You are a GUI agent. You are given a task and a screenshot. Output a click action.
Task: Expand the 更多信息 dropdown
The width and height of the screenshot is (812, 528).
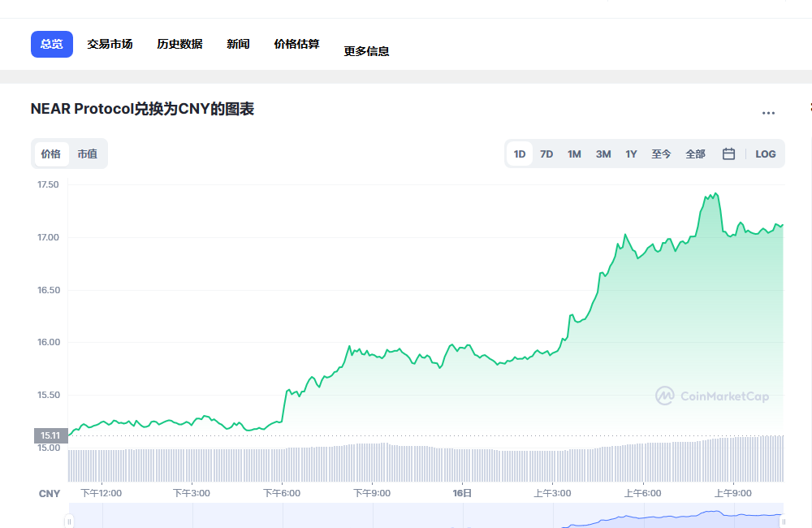click(366, 50)
